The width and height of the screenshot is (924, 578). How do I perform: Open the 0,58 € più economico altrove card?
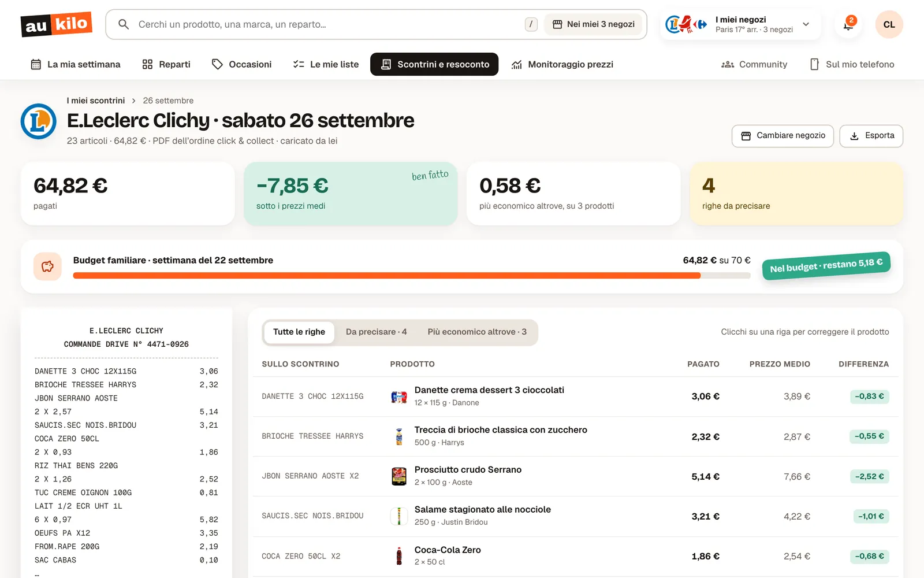tap(573, 194)
